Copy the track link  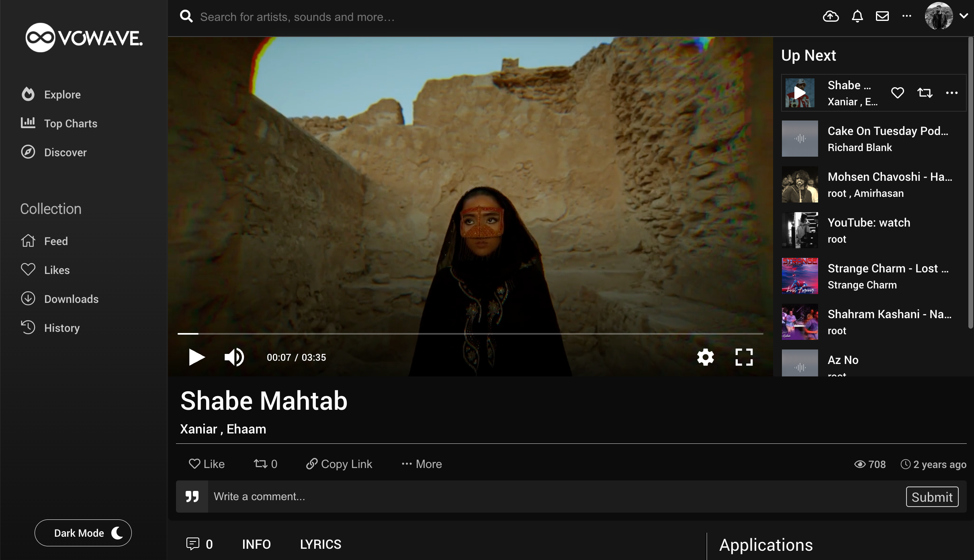[339, 464]
